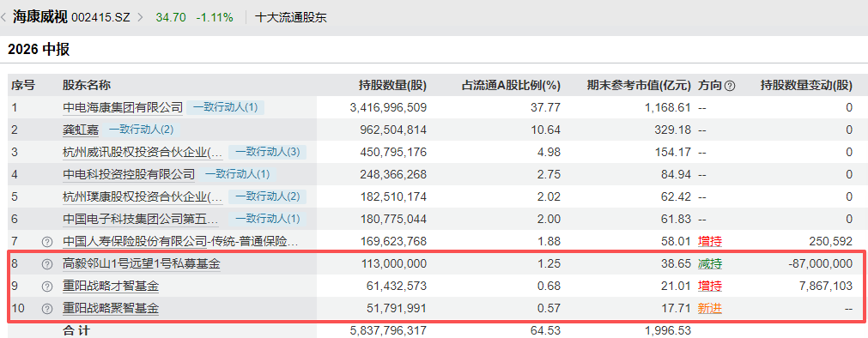
Task: Click 一致行动人(1) tag for 中电海康集团
Action: [x=225, y=107]
